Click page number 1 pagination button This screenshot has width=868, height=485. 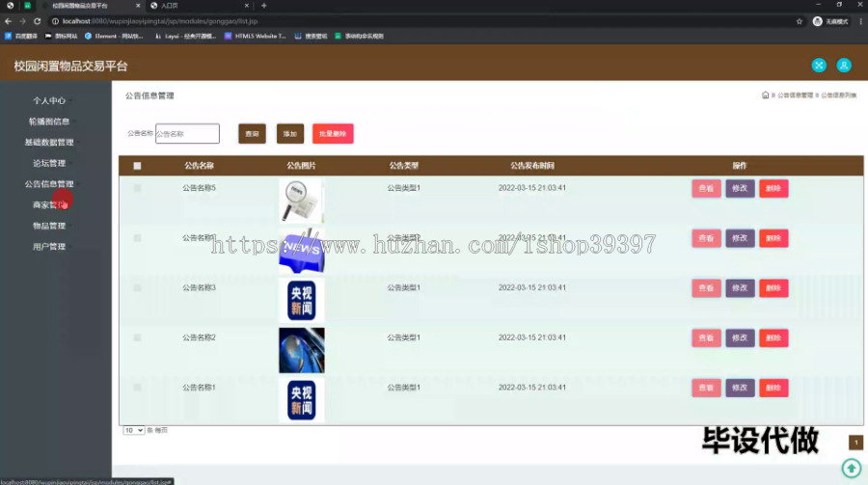(x=855, y=443)
